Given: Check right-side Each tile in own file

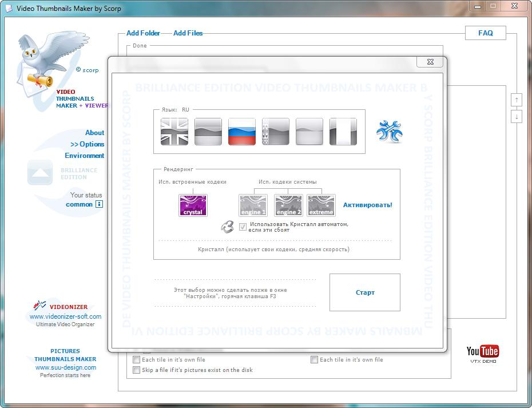Looking at the screenshot, I should [314, 360].
